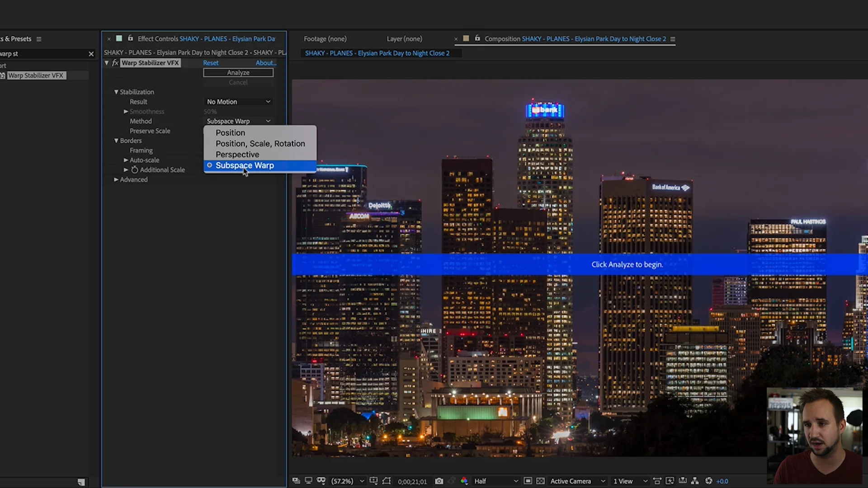Image resolution: width=868 pixels, height=488 pixels.
Task: Click the Analyze button
Action: click(238, 72)
